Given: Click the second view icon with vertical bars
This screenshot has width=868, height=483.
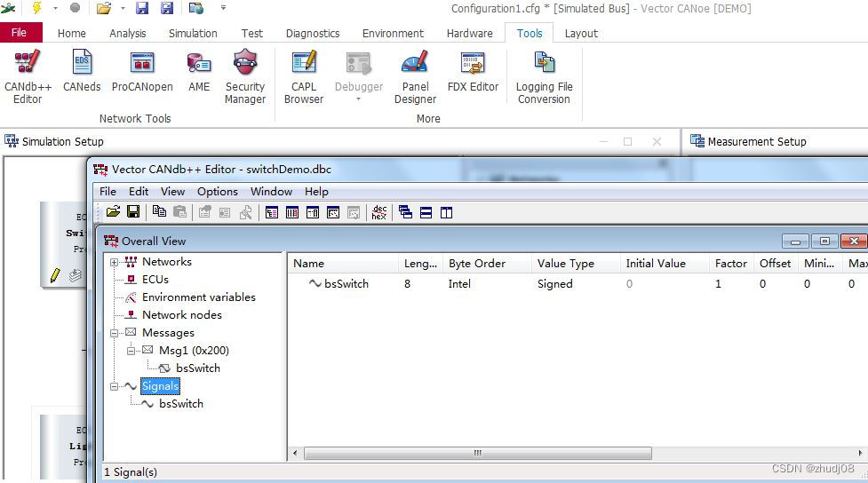Looking at the screenshot, I should pyautogui.click(x=291, y=212).
